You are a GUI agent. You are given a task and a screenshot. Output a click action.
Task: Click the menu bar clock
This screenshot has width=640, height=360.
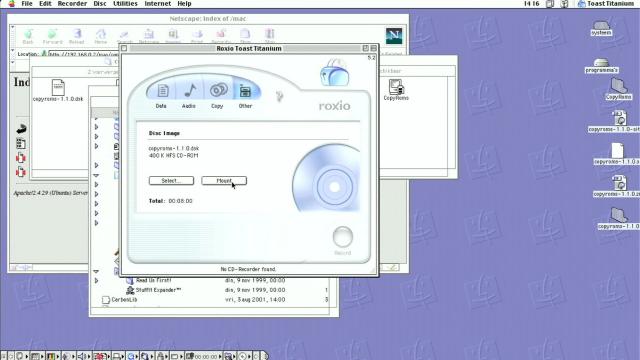(x=531, y=4)
